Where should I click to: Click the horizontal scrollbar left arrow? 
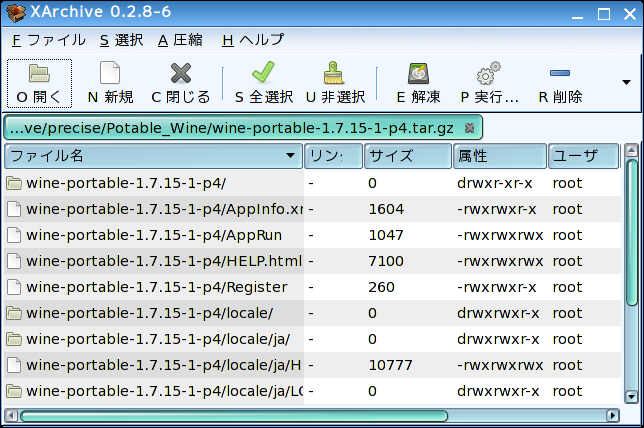pos(12,416)
